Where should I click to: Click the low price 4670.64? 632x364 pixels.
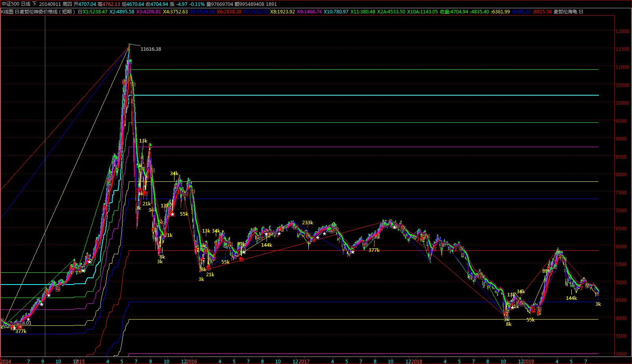(135, 4)
